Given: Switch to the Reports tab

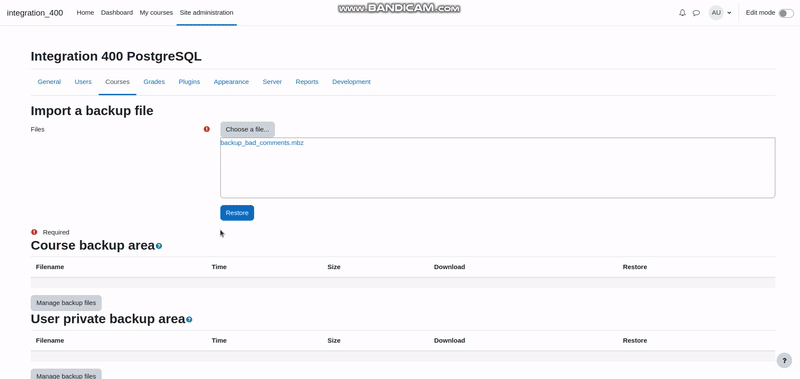Looking at the screenshot, I should pyautogui.click(x=307, y=82).
